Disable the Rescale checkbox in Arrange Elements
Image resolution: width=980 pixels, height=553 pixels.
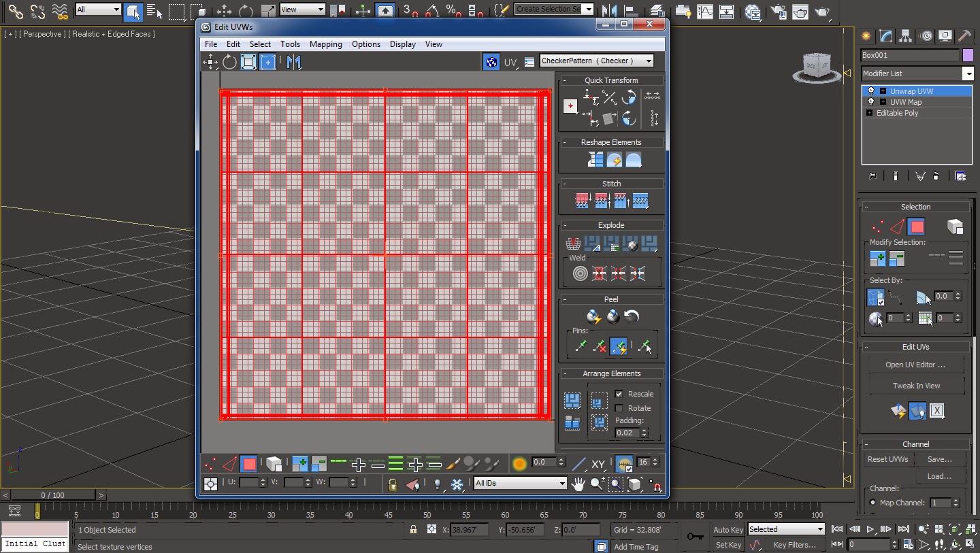tap(620, 394)
